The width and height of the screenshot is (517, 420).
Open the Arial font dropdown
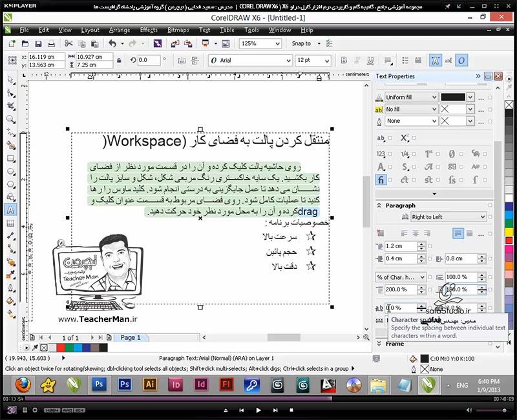288,60
